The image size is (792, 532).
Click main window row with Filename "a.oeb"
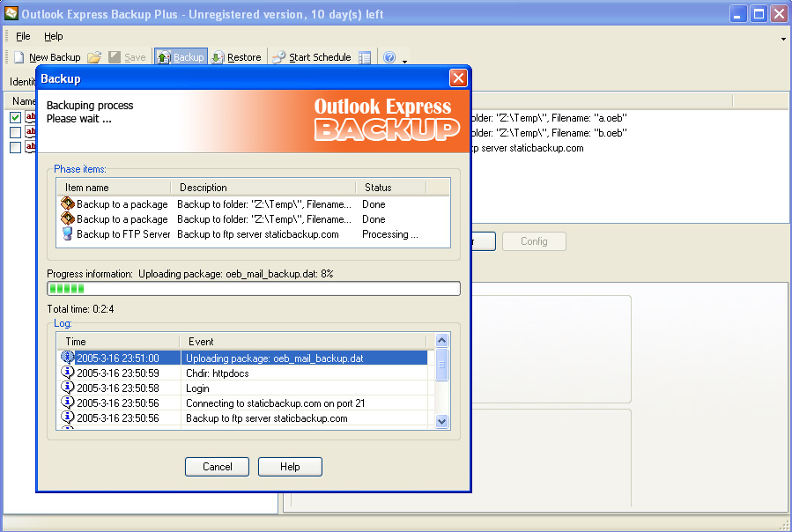549,118
